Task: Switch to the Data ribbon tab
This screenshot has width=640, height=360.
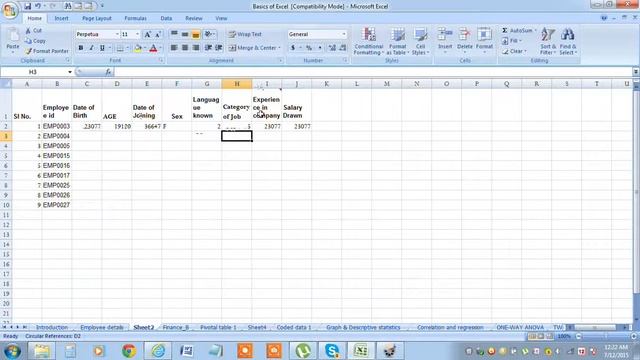Action: [x=166, y=18]
